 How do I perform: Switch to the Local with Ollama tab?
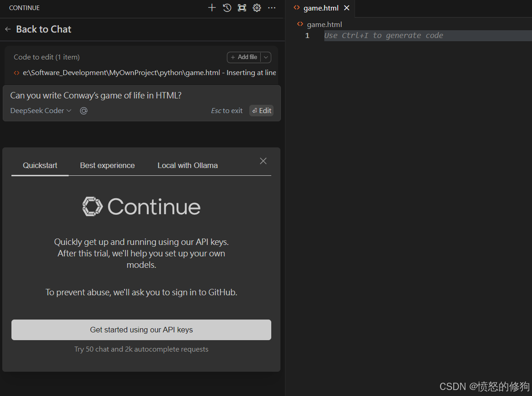coord(188,165)
